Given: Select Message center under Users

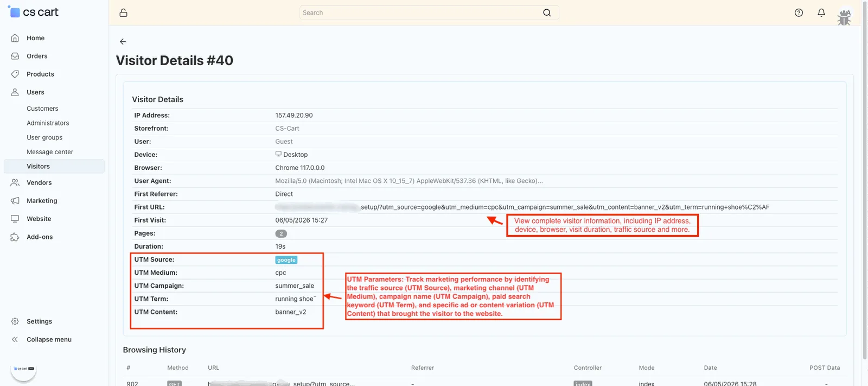Looking at the screenshot, I should (x=50, y=152).
